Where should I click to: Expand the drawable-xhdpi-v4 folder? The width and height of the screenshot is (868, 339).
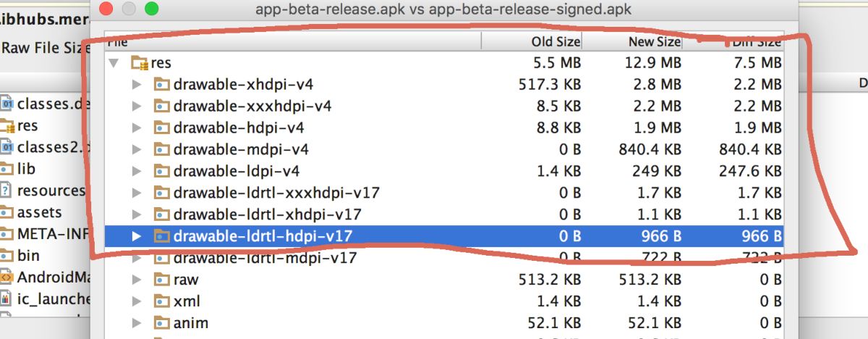(137, 85)
